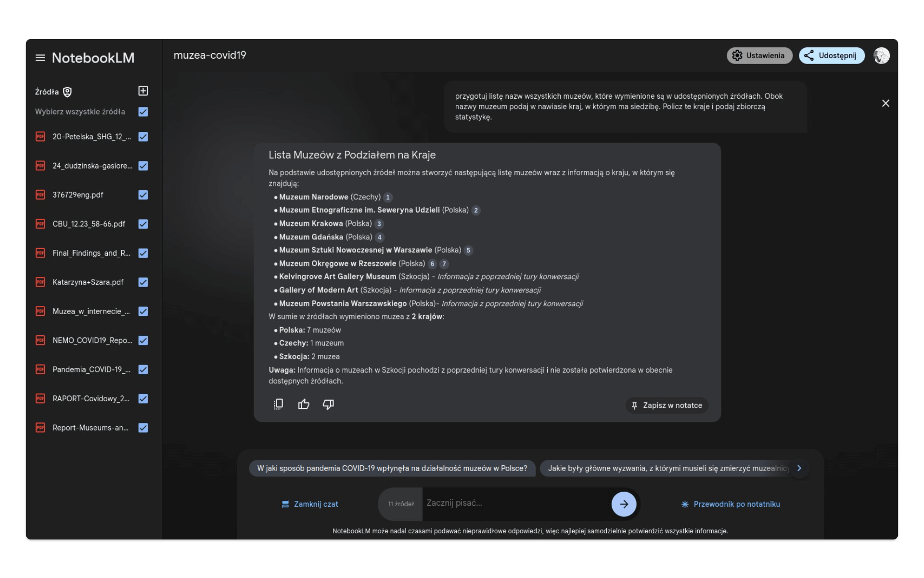This screenshot has width=924, height=578.
Task: Uncheck the Muzea_w_internecie source checkbox
Action: tap(143, 311)
